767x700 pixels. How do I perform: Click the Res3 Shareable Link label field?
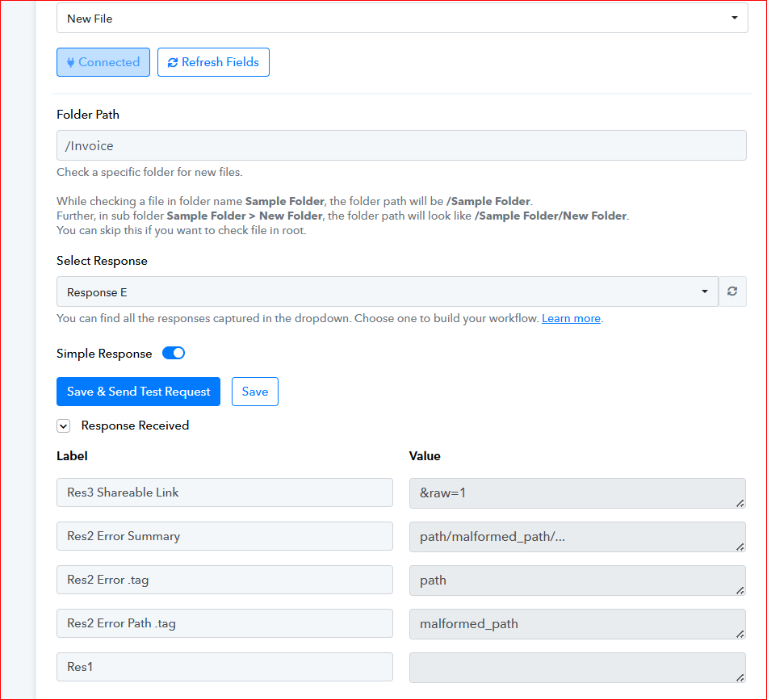coord(224,493)
